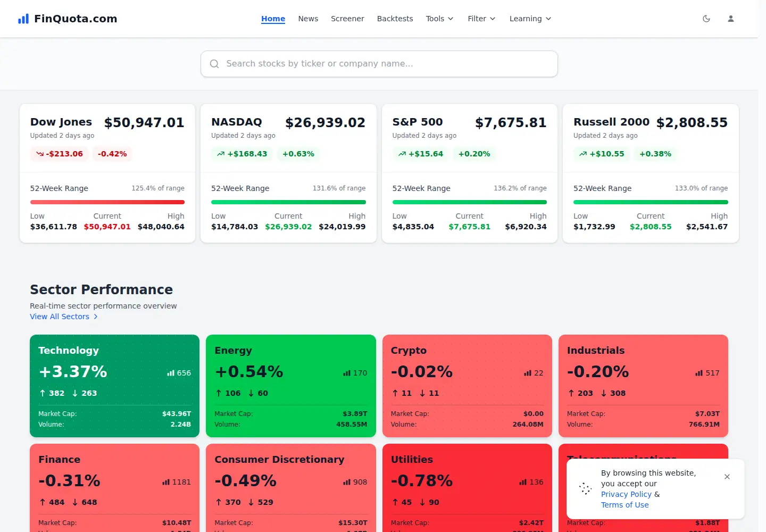Click the NASDAQ upward trend icon

221,154
